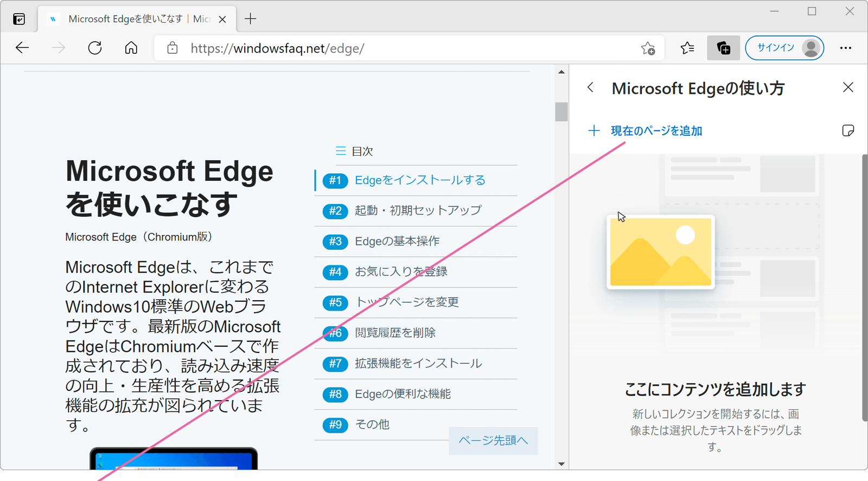This screenshot has width=868, height=481.
Task: Click page scrollbar up arrow
Action: point(561,72)
